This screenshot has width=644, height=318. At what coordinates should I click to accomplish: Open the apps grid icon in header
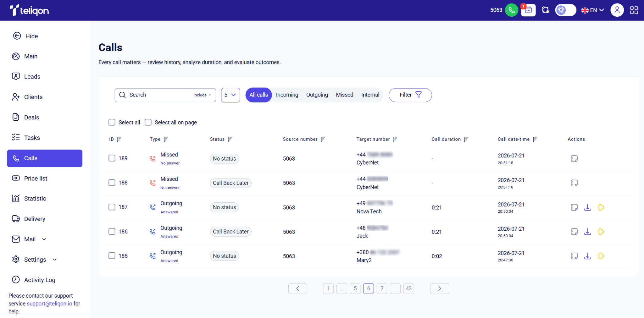coord(634,10)
